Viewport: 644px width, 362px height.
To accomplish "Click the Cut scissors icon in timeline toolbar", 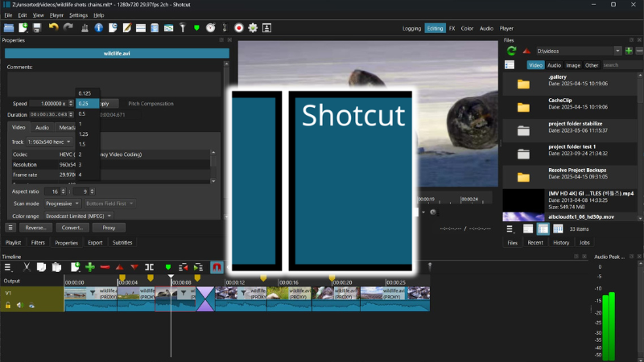I will (27, 267).
